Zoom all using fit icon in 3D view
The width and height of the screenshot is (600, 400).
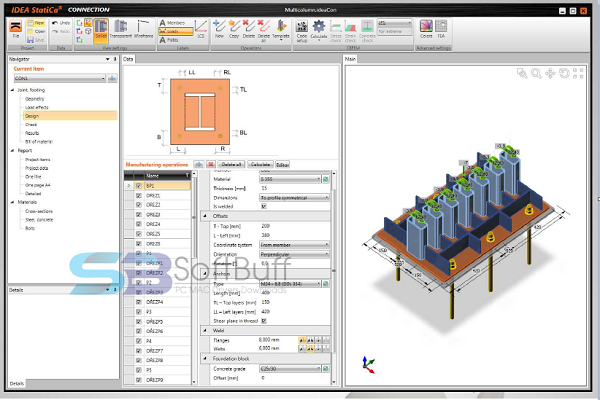coord(578,73)
